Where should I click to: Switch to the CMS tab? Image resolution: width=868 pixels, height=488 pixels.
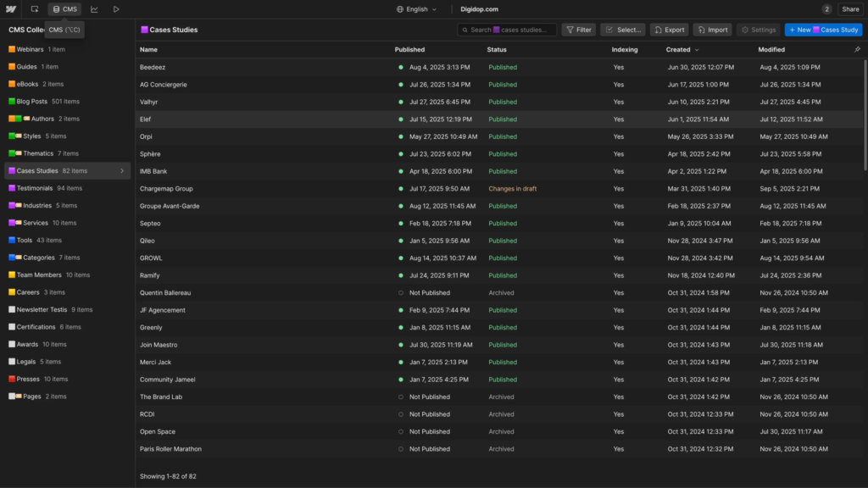(x=64, y=9)
